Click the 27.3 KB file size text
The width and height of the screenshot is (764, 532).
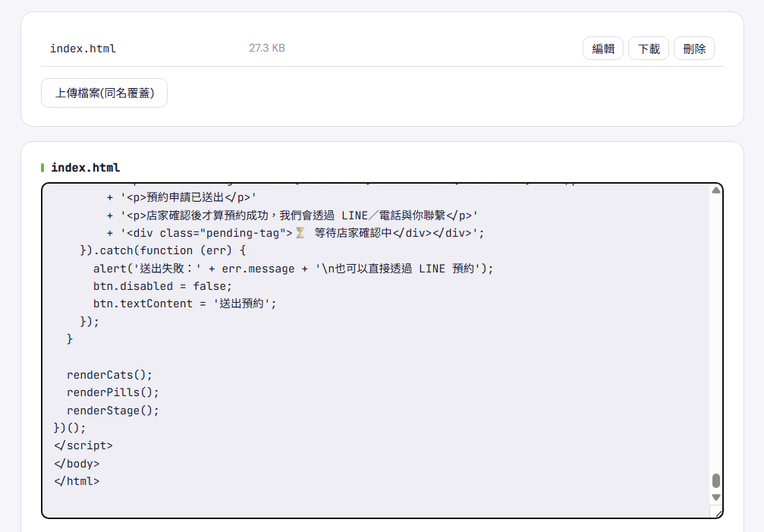tap(267, 48)
